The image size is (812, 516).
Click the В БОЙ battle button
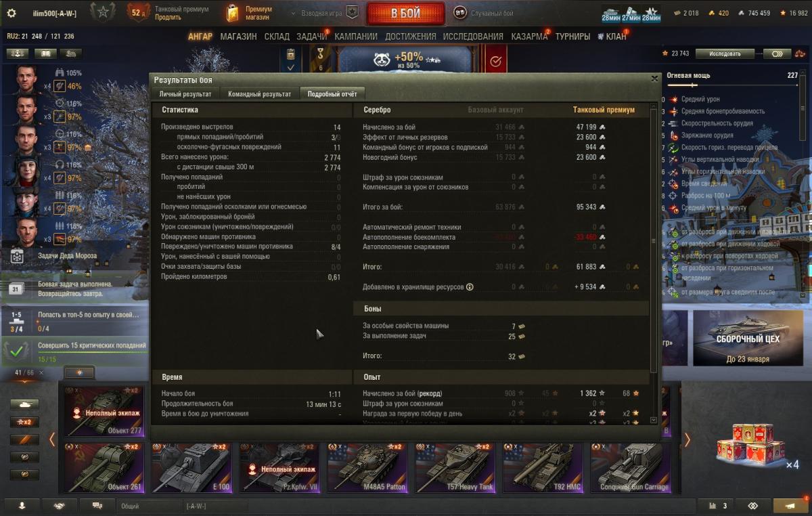click(x=406, y=14)
